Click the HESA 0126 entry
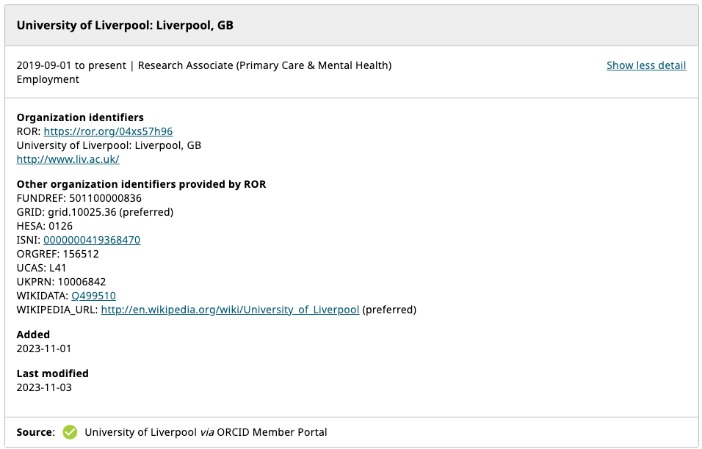702x449 pixels. (x=44, y=226)
